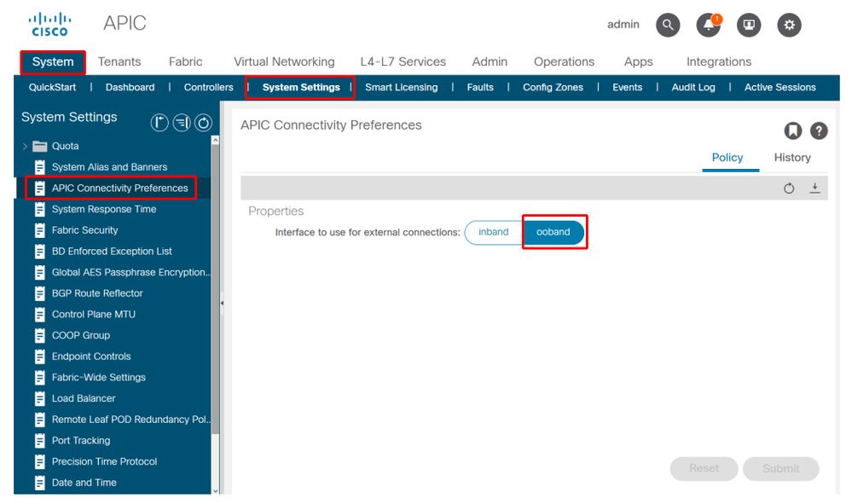Click middle circular list icon in sidebar header
852x504 pixels.
pos(182,123)
